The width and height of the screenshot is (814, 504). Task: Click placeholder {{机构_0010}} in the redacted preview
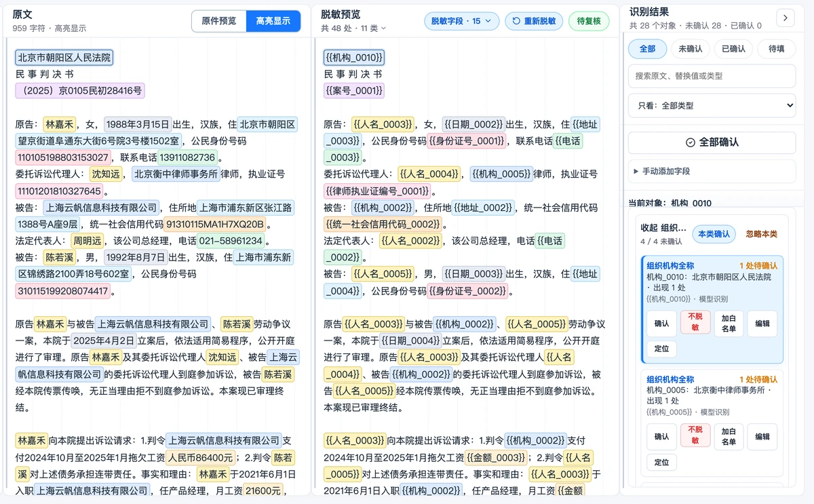tap(354, 58)
